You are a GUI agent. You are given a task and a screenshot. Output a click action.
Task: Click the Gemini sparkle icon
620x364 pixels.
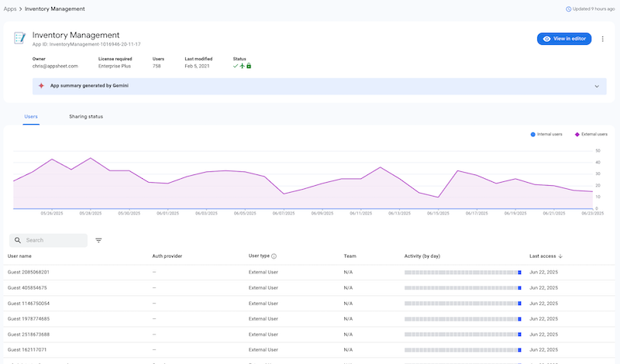point(41,86)
